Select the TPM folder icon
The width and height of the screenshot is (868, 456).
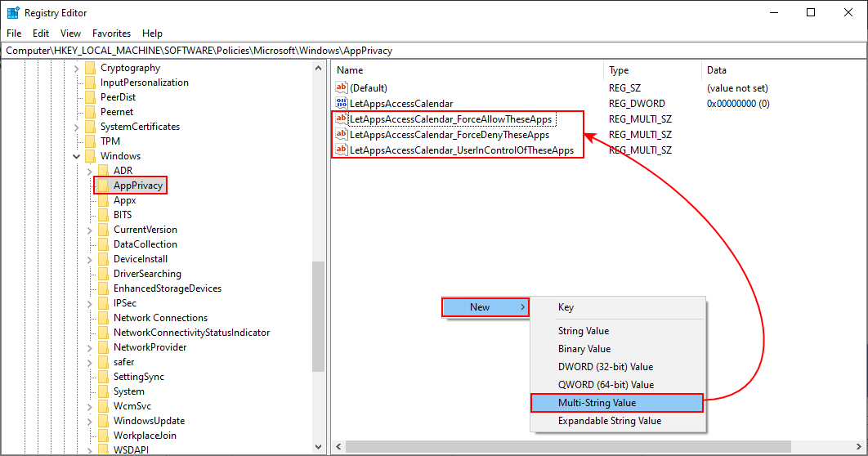tap(90, 141)
